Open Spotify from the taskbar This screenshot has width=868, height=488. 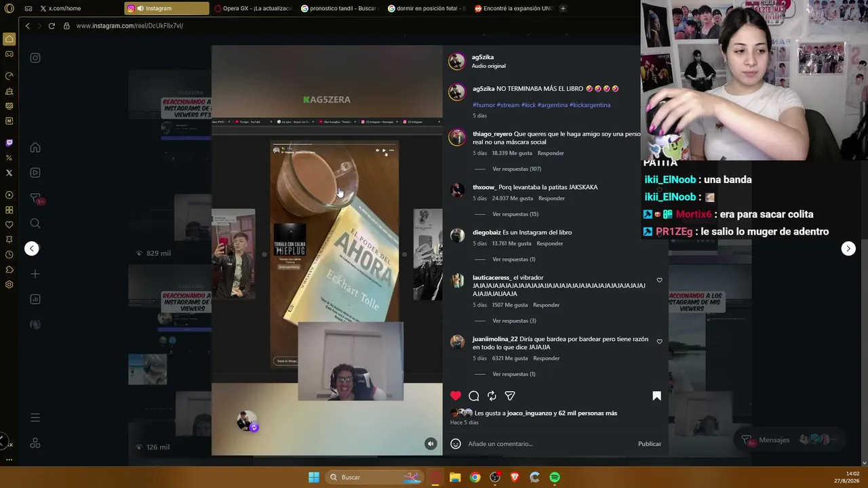pyautogui.click(x=555, y=477)
